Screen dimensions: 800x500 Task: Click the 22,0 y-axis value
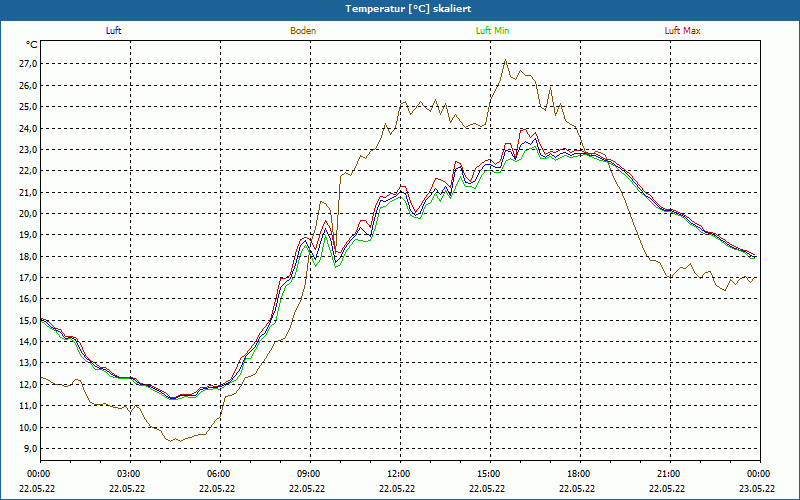(x=29, y=171)
